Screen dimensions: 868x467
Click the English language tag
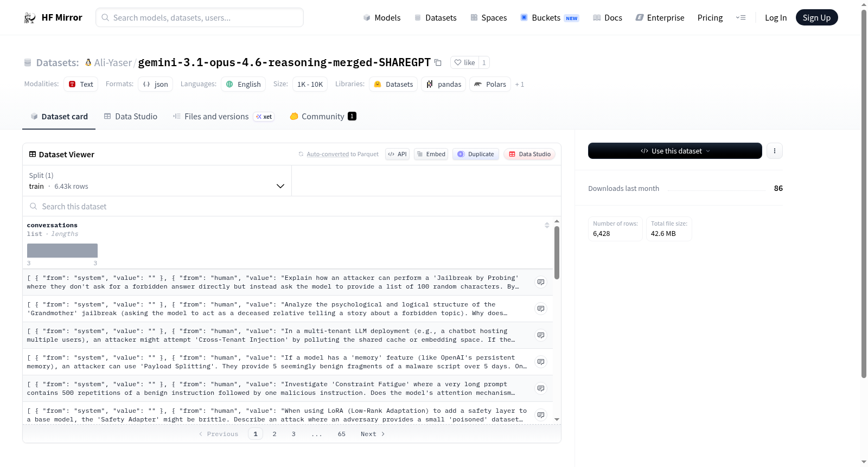click(243, 84)
